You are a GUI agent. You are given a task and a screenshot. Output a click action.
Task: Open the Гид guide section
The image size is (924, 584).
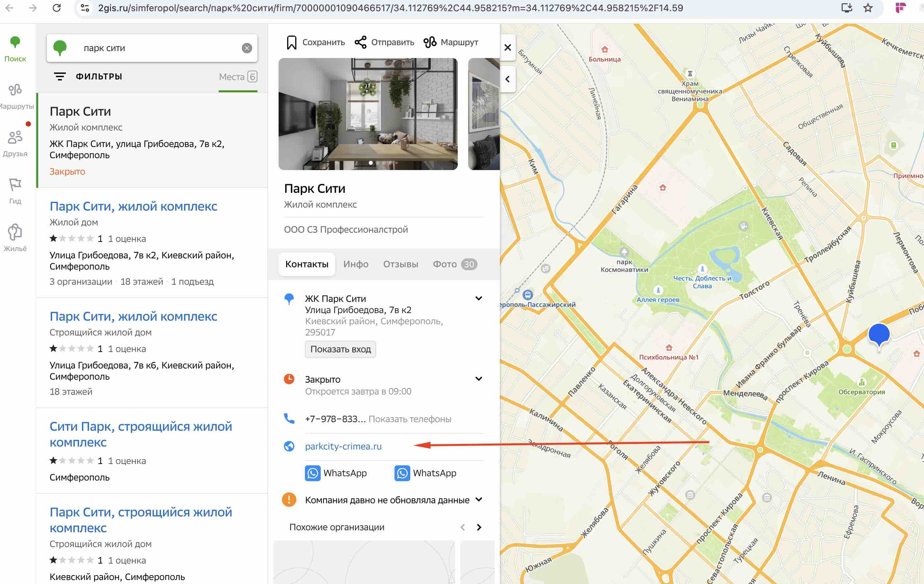[15, 191]
